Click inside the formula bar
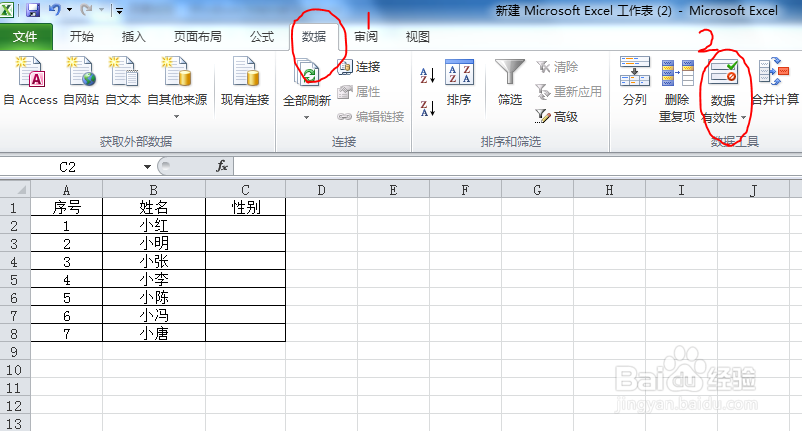This screenshot has height=431, width=802. pos(517,167)
